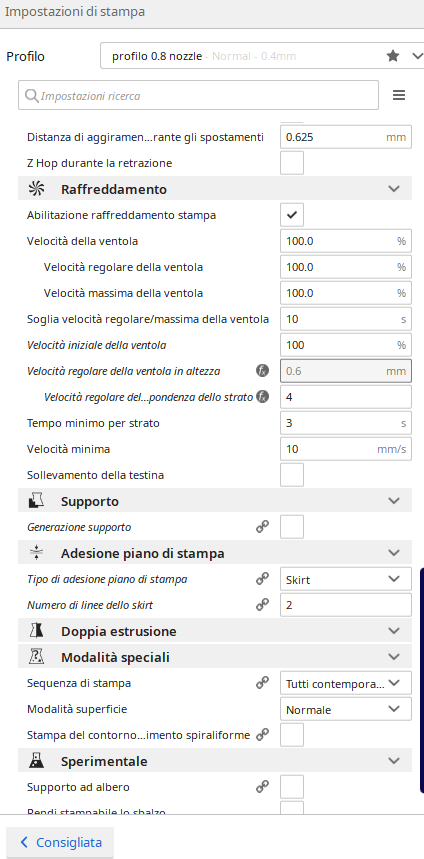Open the Modalità superficie Normale dropdown
424x859 pixels.
pyautogui.click(x=346, y=709)
